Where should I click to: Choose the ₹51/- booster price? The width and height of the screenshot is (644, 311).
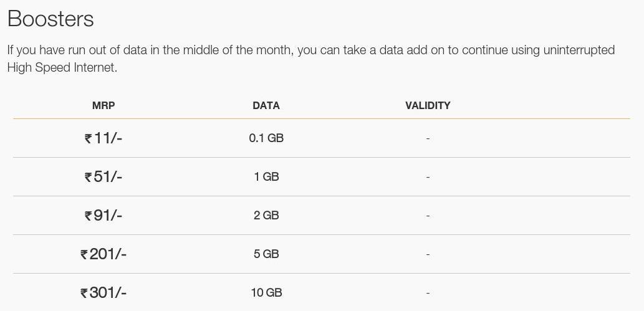click(103, 176)
